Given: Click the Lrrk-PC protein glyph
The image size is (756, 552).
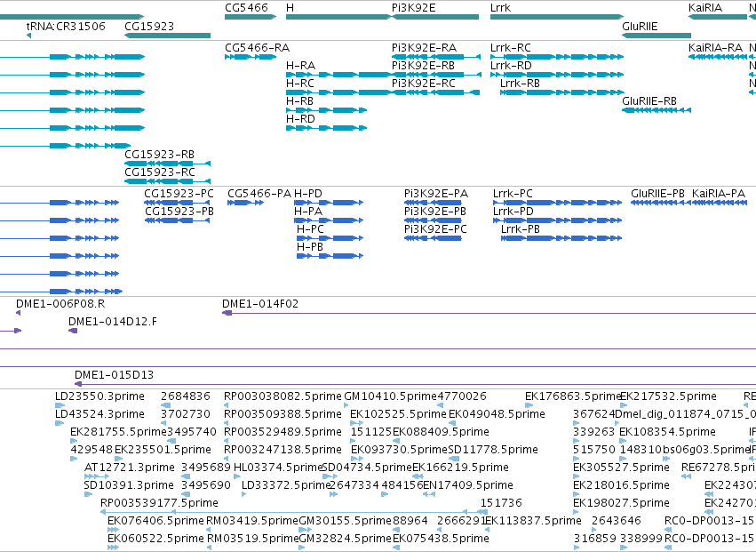Looking at the screenshot, I should tap(557, 203).
